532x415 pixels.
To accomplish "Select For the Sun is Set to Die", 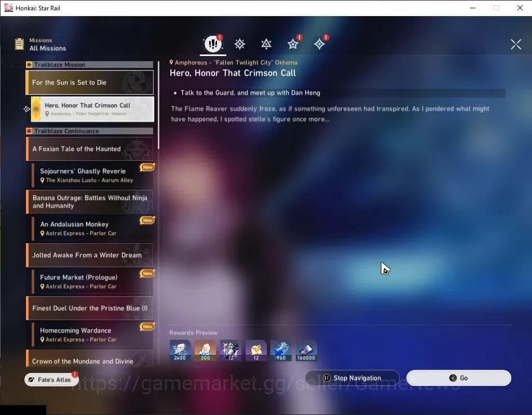I will (90, 82).
